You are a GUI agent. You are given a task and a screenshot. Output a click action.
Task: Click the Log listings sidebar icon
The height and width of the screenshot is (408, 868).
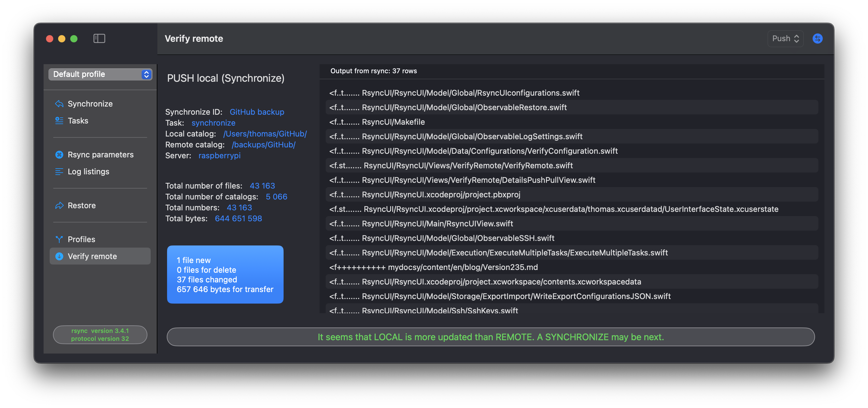pos(59,172)
